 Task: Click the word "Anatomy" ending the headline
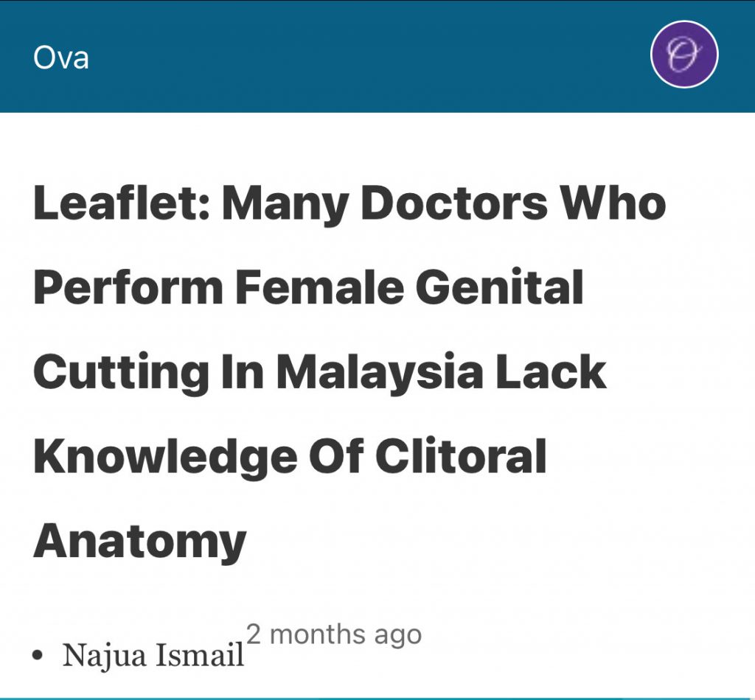click(x=139, y=542)
